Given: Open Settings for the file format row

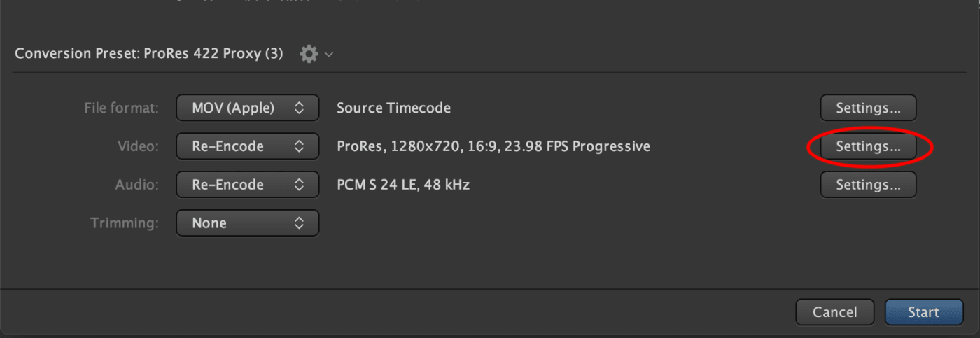Looking at the screenshot, I should [868, 108].
